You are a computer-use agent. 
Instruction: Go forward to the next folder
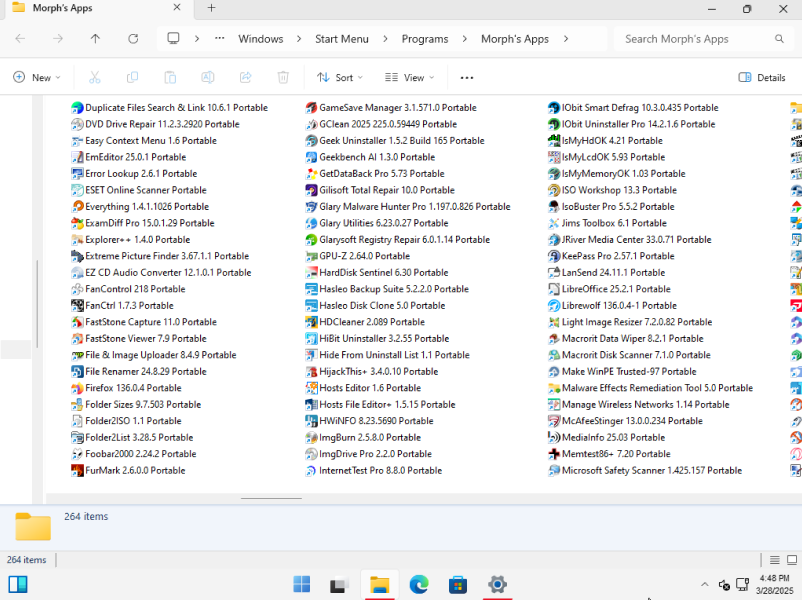point(58,39)
